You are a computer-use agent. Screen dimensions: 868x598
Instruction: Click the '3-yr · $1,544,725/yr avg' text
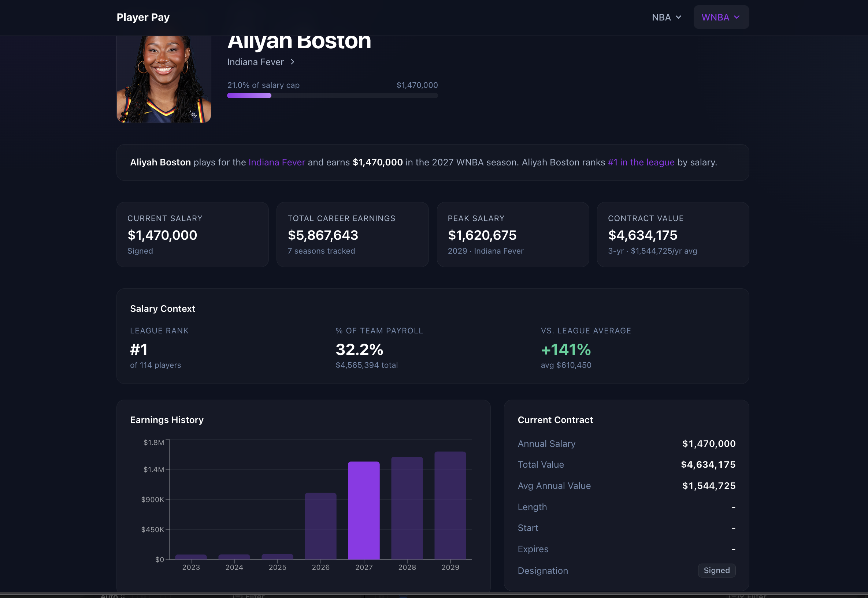tap(652, 251)
